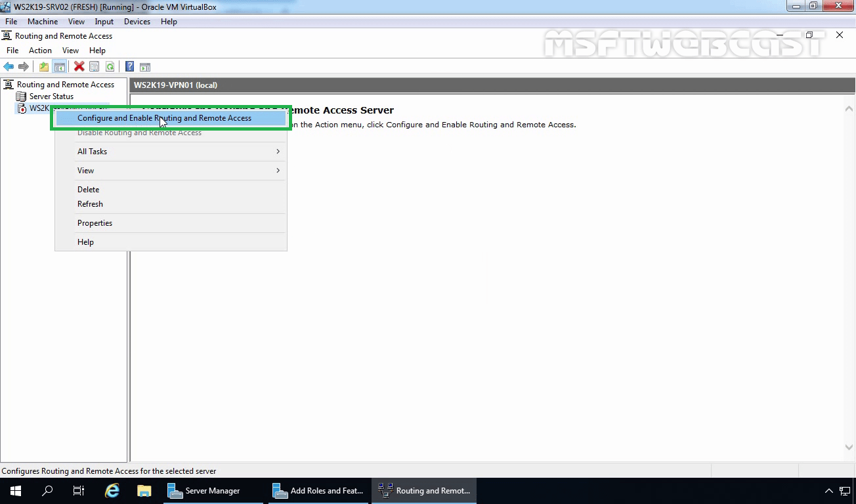Open the system tray hidden icons chevron

(829, 491)
